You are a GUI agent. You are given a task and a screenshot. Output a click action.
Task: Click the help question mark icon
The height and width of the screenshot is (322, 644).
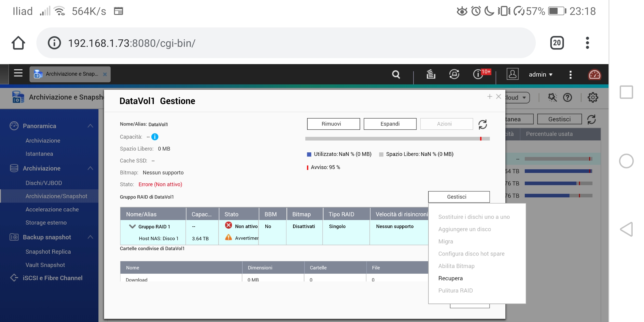tap(567, 97)
